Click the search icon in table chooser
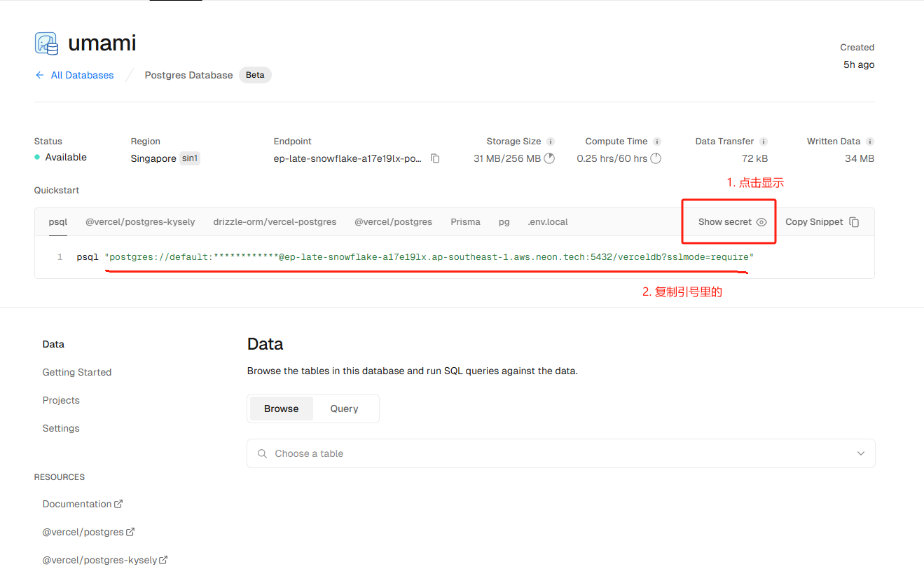Image resolution: width=924 pixels, height=583 pixels. click(263, 453)
